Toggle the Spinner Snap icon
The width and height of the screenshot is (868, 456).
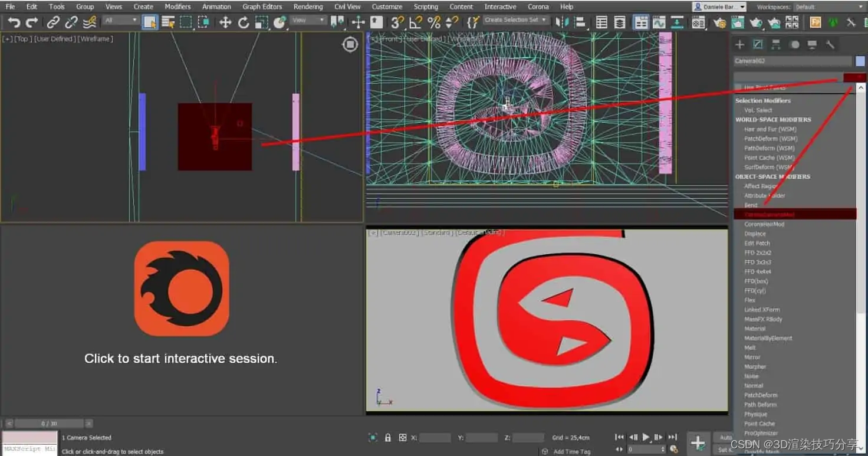tap(452, 22)
